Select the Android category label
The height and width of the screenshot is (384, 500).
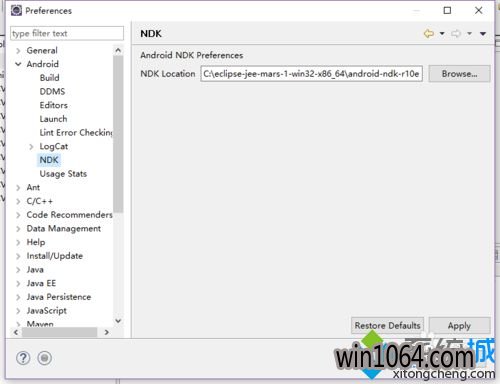[x=42, y=64]
